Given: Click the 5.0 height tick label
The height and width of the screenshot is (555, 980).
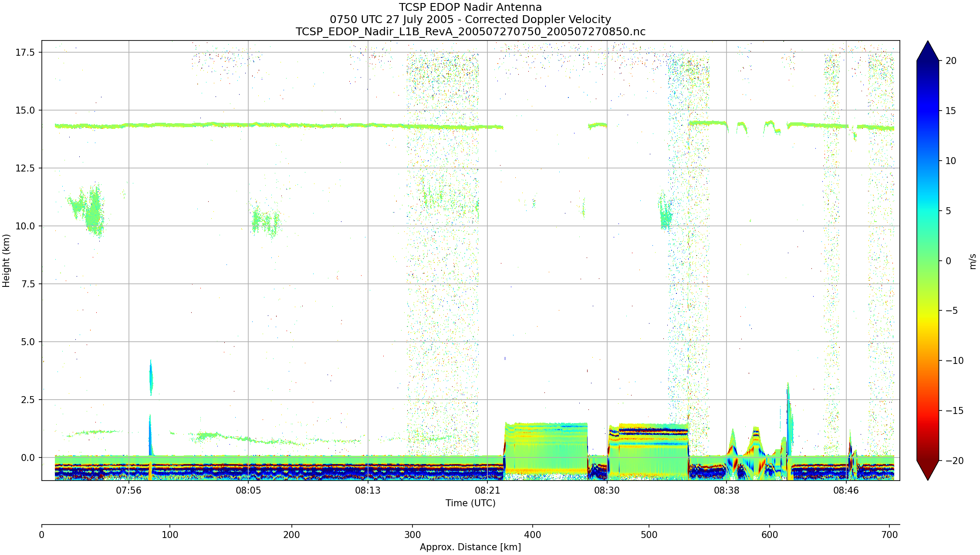Looking at the screenshot, I should 28,342.
